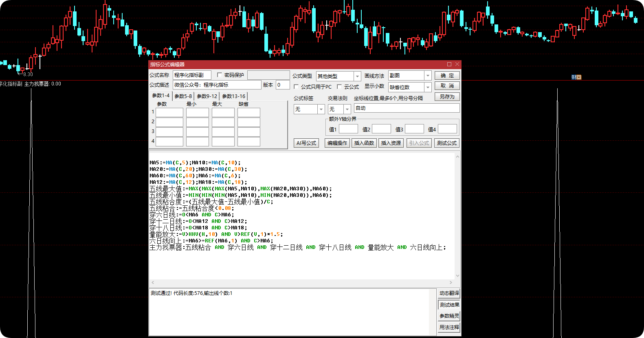This screenshot has height=338, width=644.
Task: Click the 公式描述 text field
Action: [x=217, y=85]
